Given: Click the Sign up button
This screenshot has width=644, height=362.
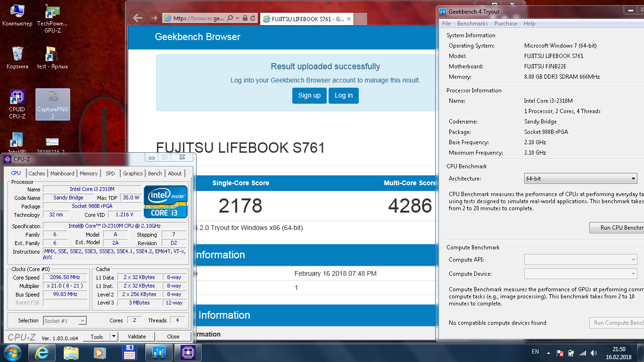Looking at the screenshot, I should [309, 95].
